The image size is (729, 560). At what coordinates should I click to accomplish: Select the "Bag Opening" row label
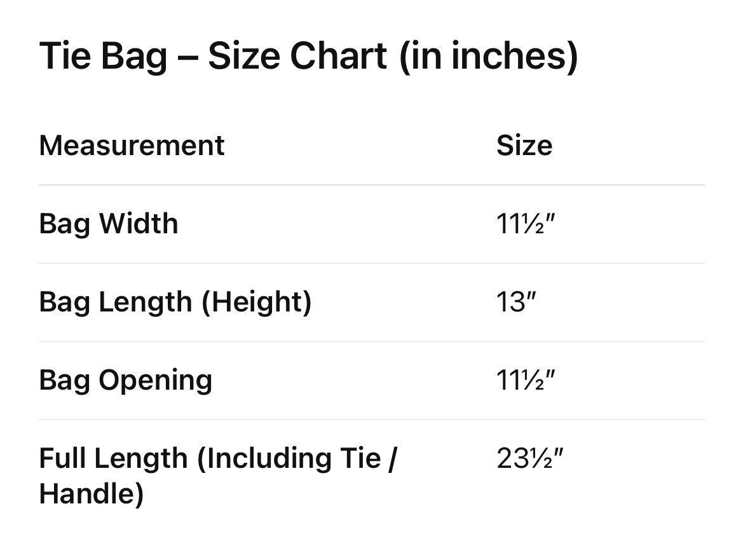tap(125, 380)
